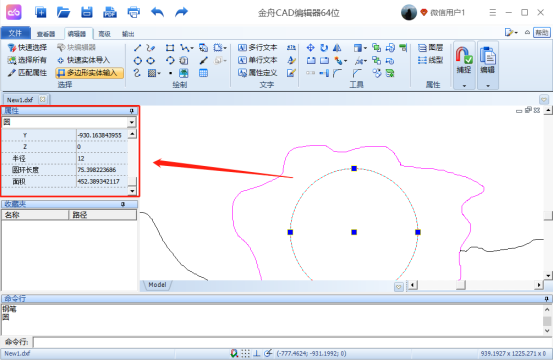Viewport: 553px width, 361px height.
Task: Select the move tool cross-arrows icon
Action: [x=310, y=48]
